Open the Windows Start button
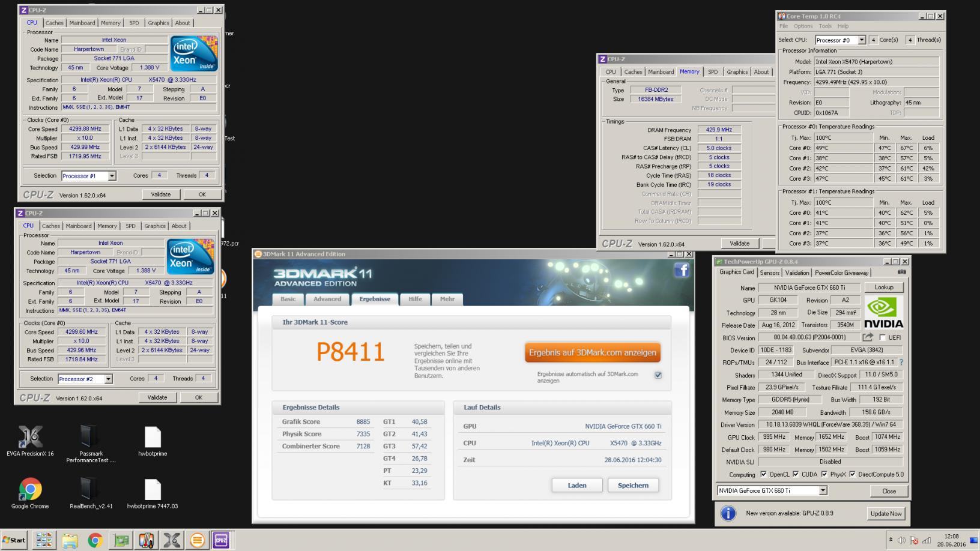Screen dimensions: 980x551 click(14, 540)
